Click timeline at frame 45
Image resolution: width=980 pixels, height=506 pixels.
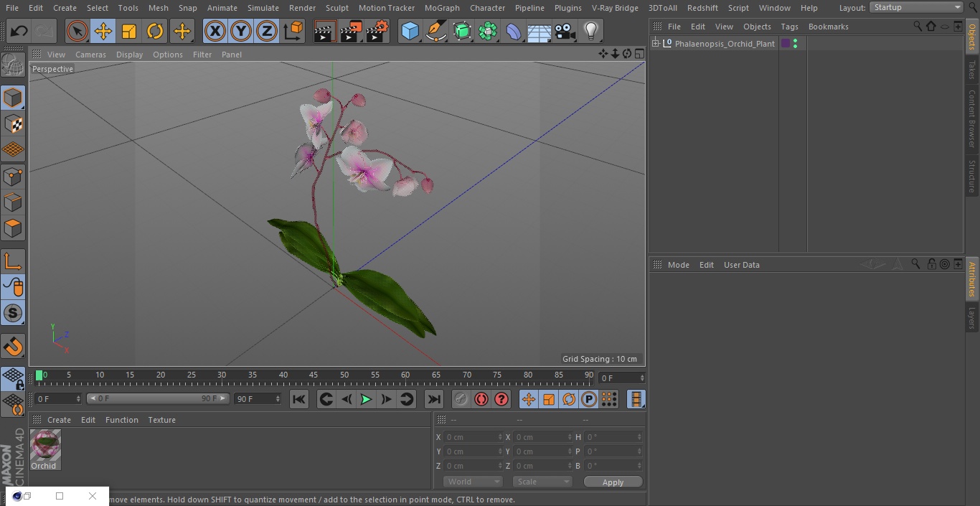[314, 375]
